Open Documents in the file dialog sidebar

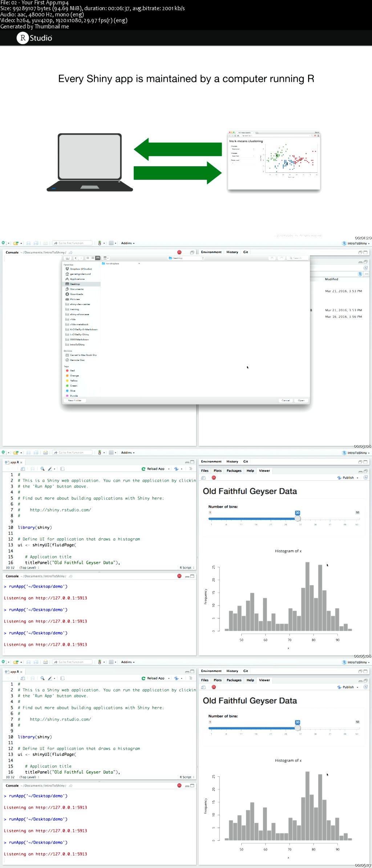pos(76,289)
